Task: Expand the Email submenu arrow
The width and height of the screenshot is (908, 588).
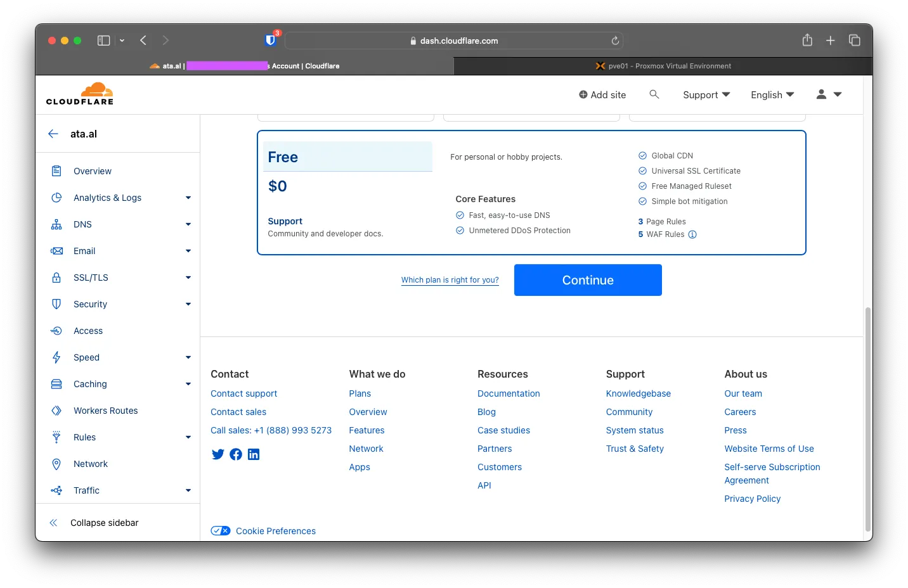Action: (x=188, y=251)
